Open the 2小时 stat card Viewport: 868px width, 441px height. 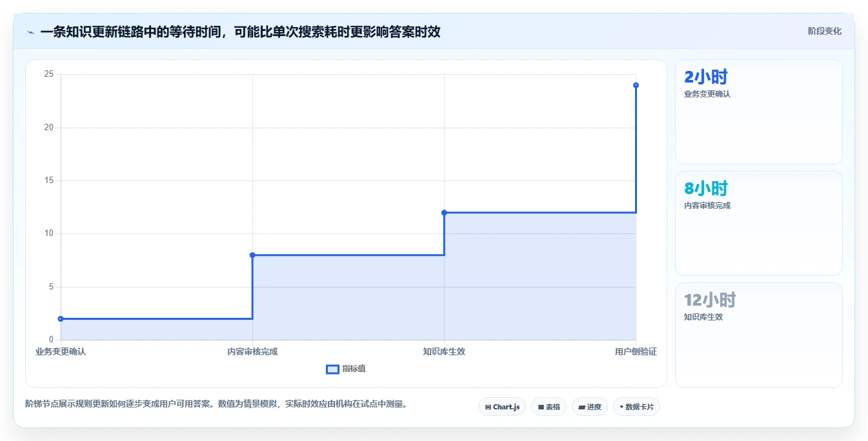[759, 112]
